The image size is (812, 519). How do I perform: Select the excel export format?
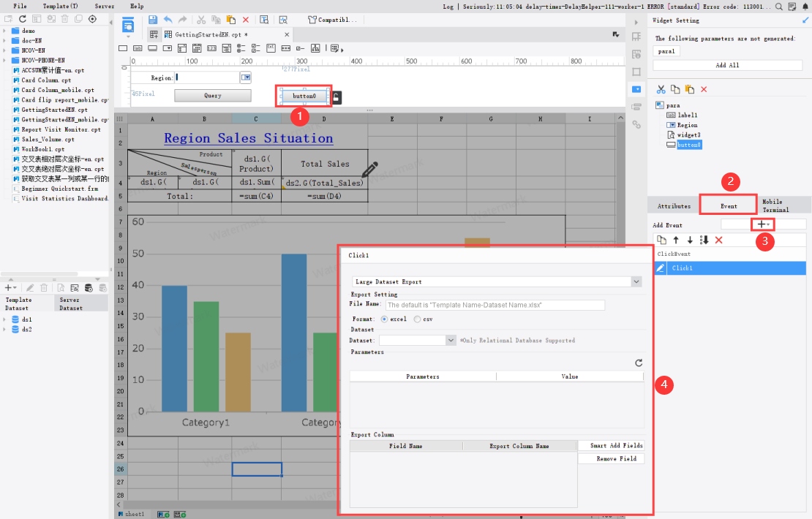(384, 319)
